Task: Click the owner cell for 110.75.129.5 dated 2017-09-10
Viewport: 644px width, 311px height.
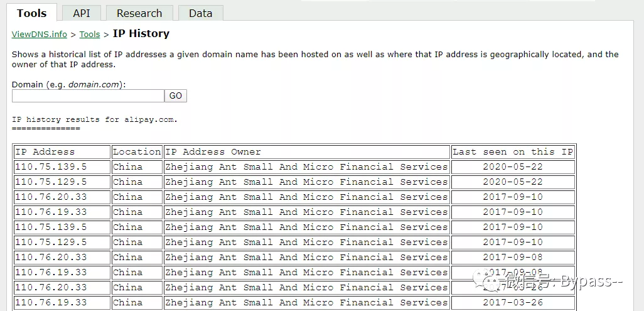Action: tap(306, 243)
